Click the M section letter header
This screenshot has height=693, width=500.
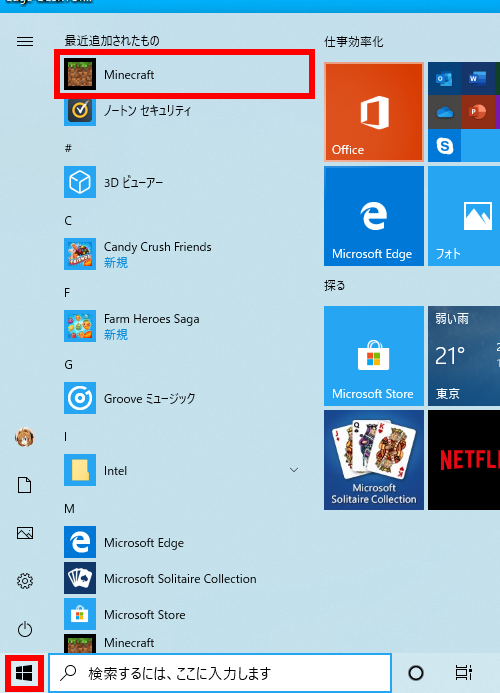[69, 509]
